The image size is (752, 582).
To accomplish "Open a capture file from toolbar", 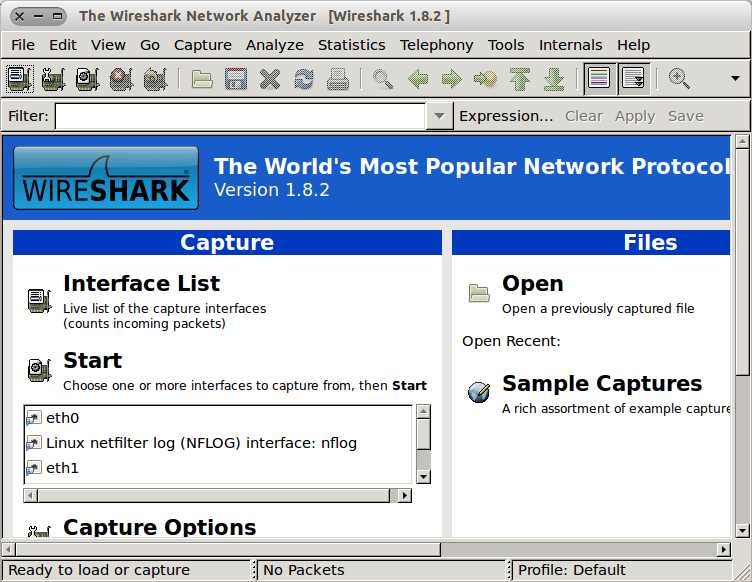I will [x=202, y=79].
